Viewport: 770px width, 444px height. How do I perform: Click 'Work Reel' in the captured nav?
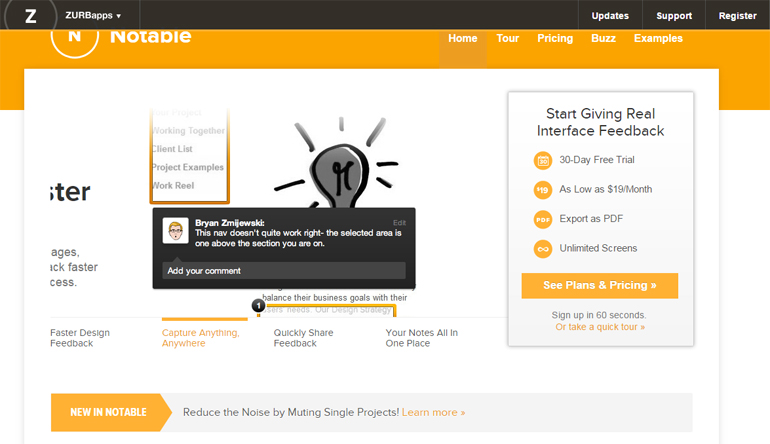173,186
